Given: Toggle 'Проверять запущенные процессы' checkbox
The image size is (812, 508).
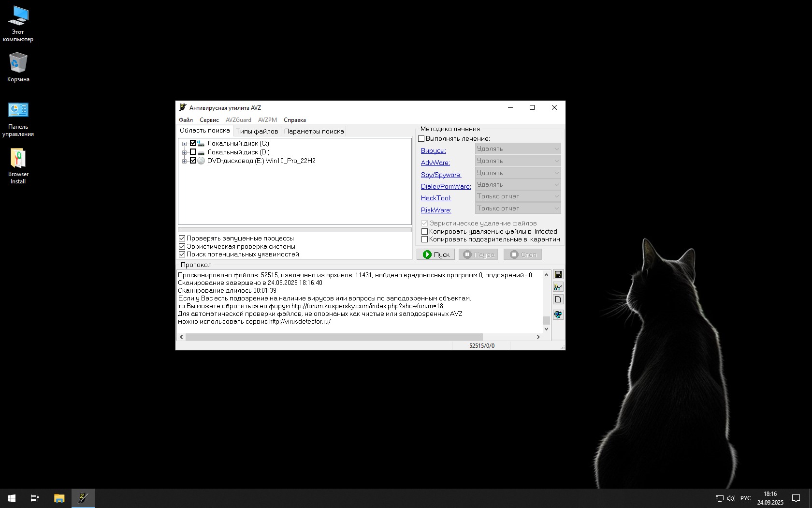Looking at the screenshot, I should click(x=182, y=239).
